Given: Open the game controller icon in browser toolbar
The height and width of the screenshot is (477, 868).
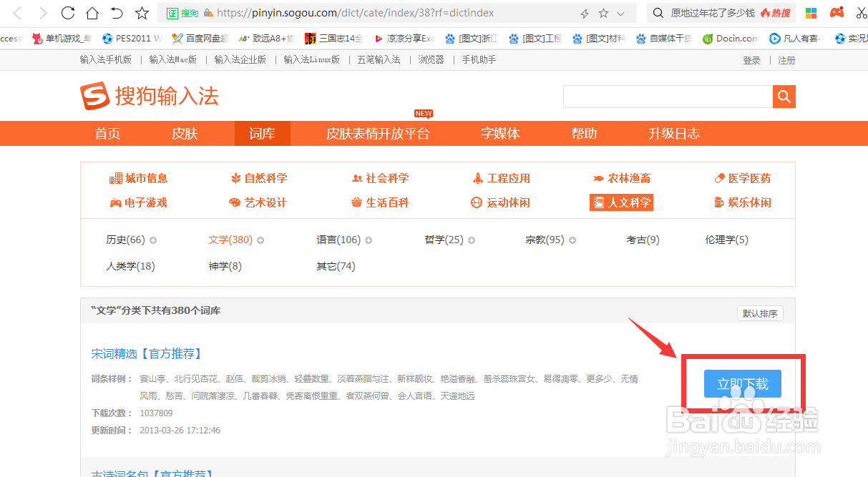Looking at the screenshot, I should pos(836,12).
